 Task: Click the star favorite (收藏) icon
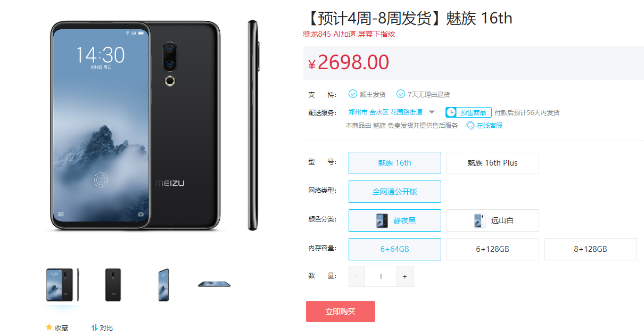49,327
